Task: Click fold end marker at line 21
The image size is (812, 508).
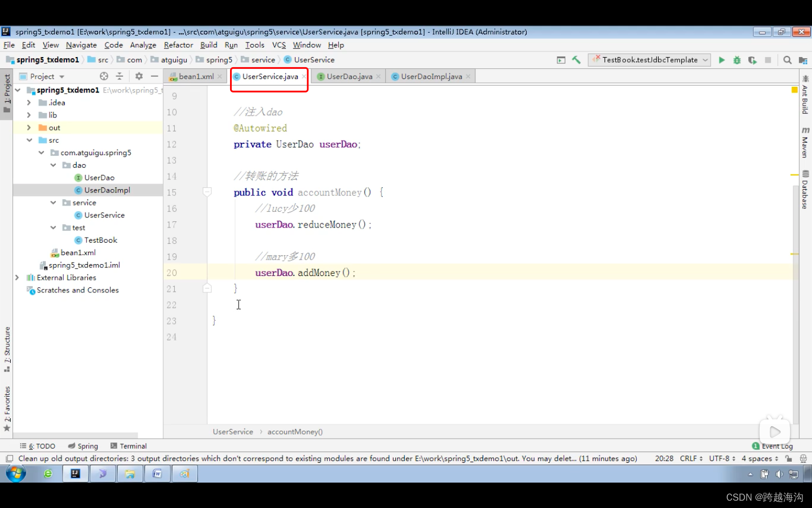Action: click(x=207, y=288)
